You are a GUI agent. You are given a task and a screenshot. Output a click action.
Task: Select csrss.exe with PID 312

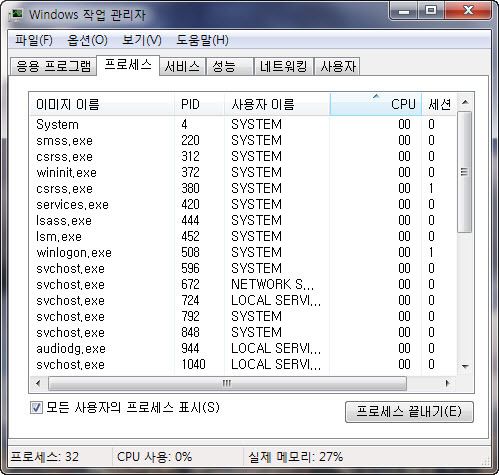point(243,156)
